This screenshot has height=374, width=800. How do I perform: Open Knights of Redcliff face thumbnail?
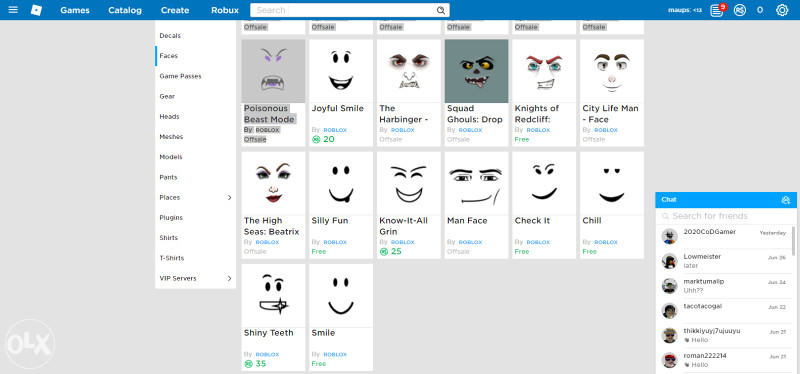[x=544, y=71]
